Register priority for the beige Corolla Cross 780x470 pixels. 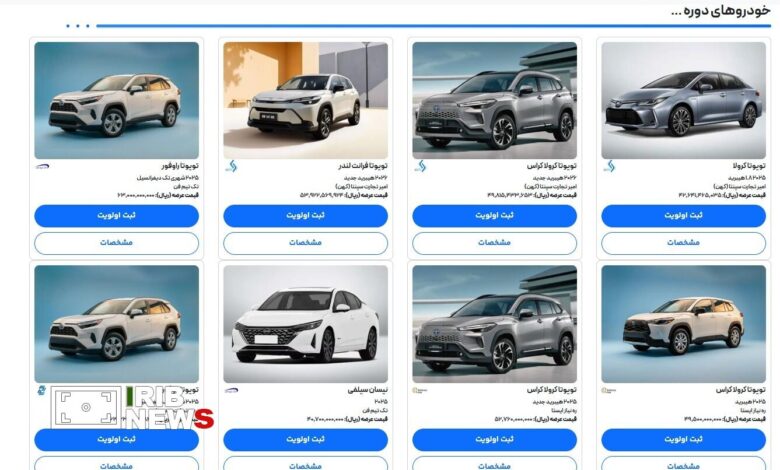[x=683, y=440]
